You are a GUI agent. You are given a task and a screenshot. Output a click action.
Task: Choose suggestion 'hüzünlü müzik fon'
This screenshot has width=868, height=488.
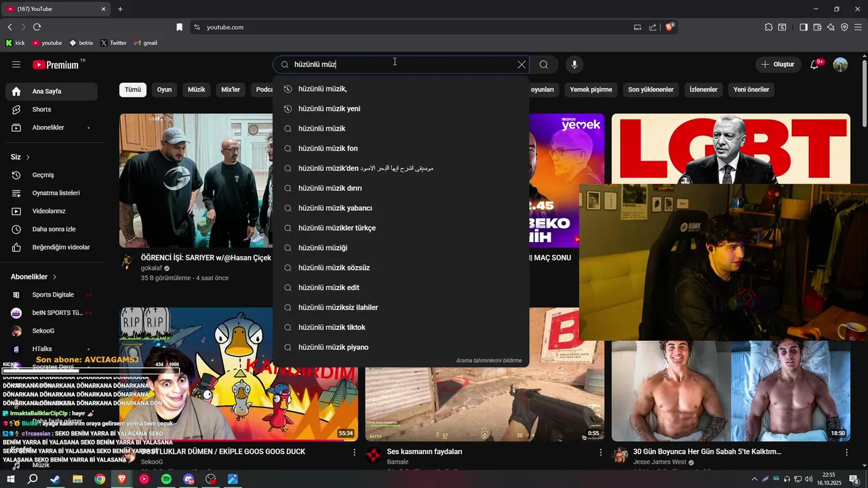[401, 148]
